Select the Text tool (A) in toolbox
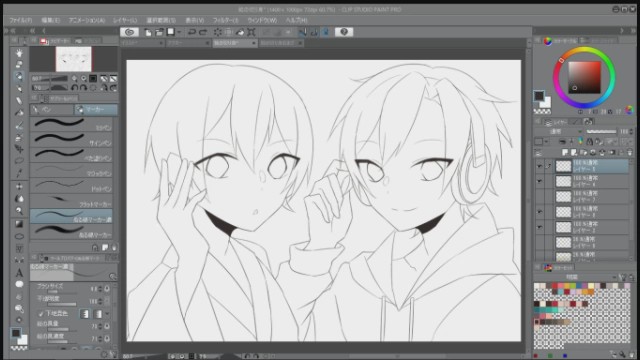Viewport: 640px width, 360px height. [19, 273]
